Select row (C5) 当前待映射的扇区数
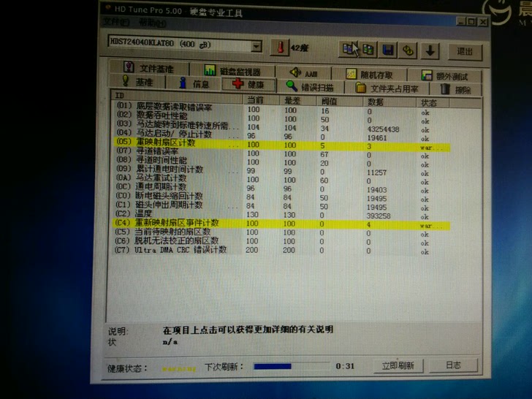The width and height of the screenshot is (532, 399). 281,232
